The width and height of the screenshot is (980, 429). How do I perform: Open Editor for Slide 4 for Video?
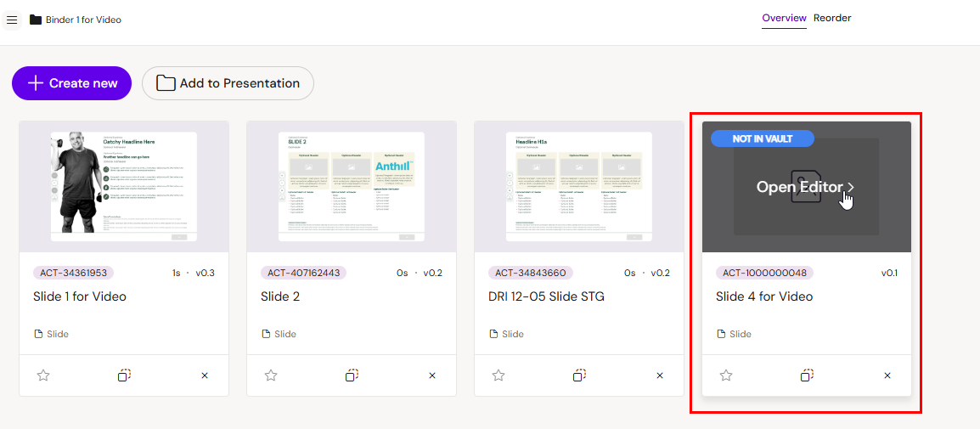pos(805,188)
